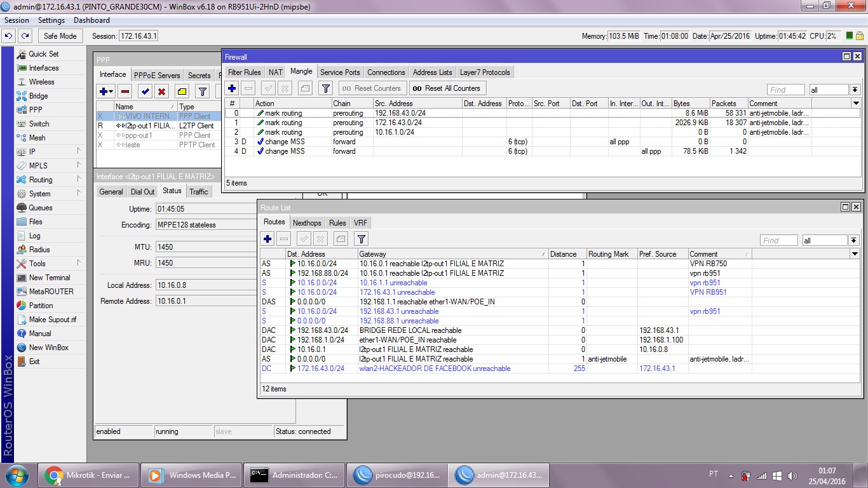868x488 pixels.
Task: Open the 'all' filter dropdown in Route List
Action: (x=853, y=241)
